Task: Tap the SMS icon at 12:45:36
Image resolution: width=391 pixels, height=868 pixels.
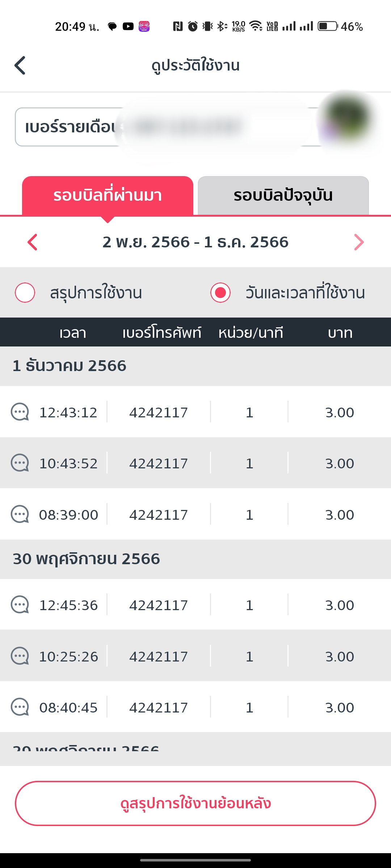Action: (20, 605)
